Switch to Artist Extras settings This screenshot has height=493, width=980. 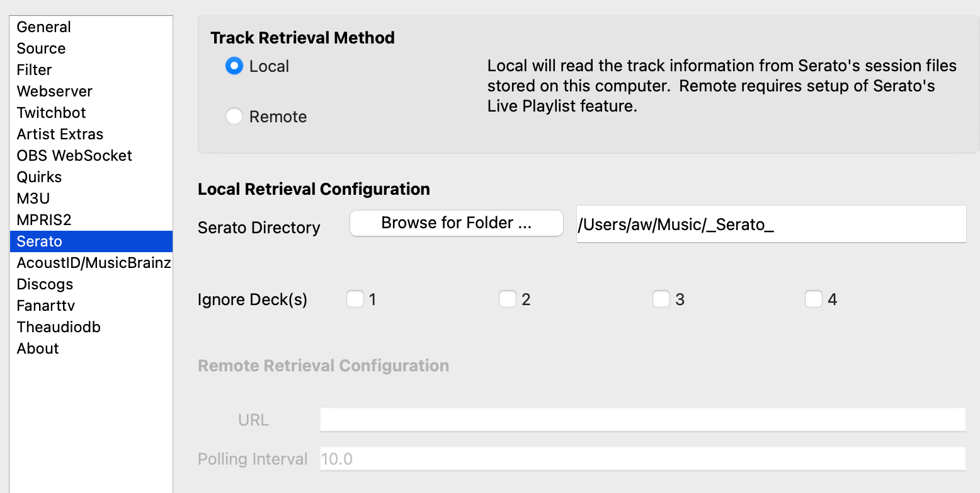(60, 134)
